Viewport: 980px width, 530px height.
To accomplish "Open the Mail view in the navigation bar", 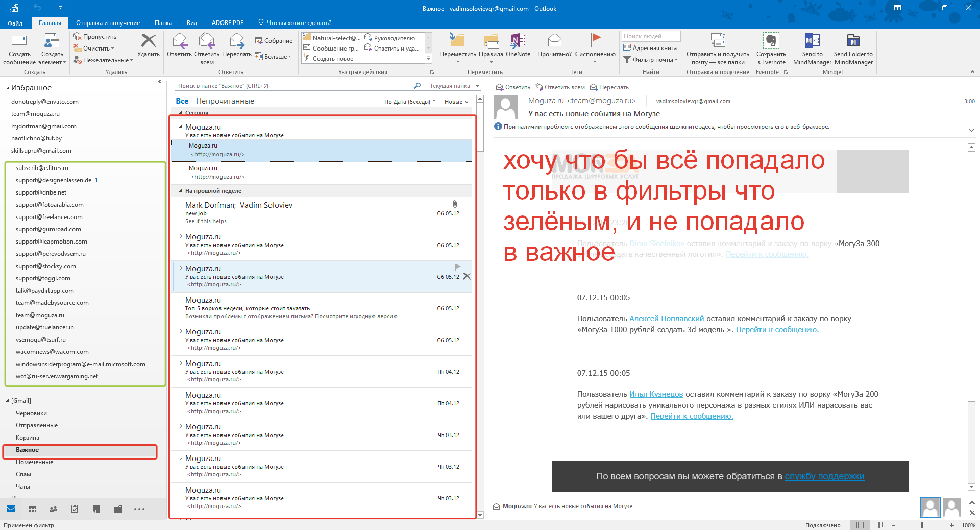I will (11, 509).
